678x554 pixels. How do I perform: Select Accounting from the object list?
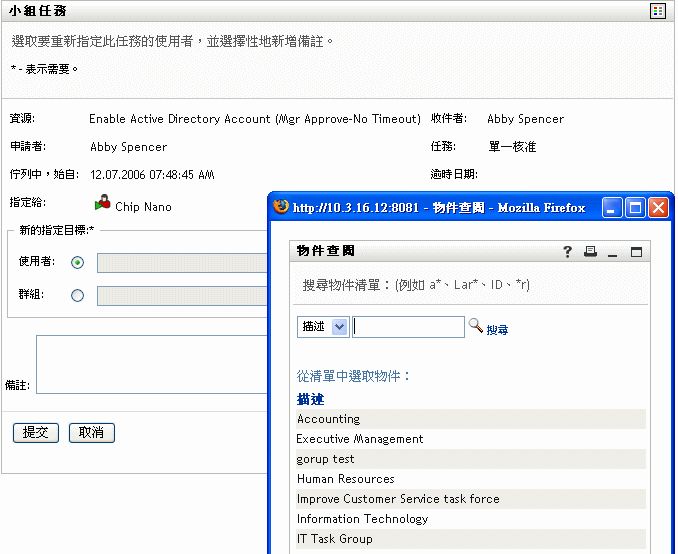[x=471, y=419]
